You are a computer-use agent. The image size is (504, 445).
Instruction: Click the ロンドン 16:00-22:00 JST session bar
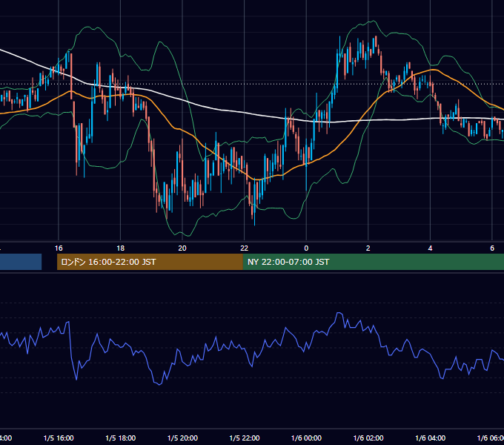(150, 262)
